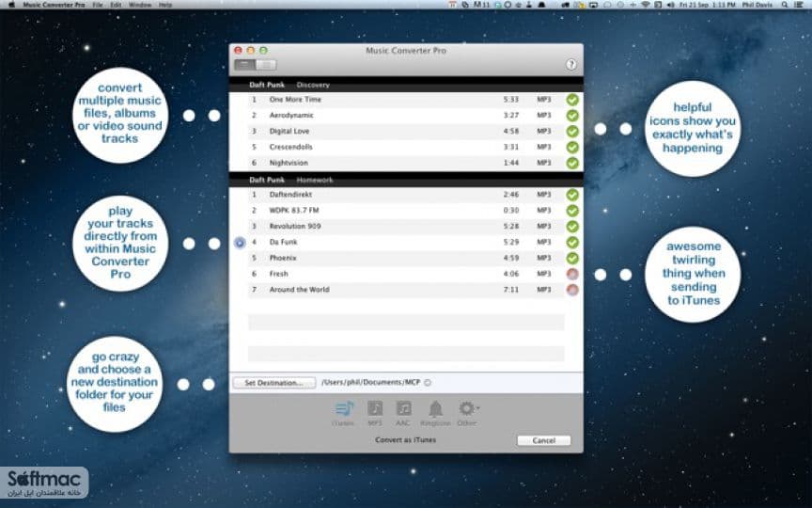Click green check status for Daftendirekt
812x508 pixels.
coord(572,195)
